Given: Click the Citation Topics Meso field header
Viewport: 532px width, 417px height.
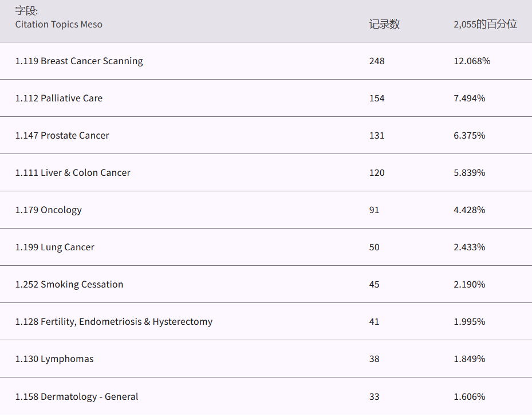Looking at the screenshot, I should click(x=59, y=24).
